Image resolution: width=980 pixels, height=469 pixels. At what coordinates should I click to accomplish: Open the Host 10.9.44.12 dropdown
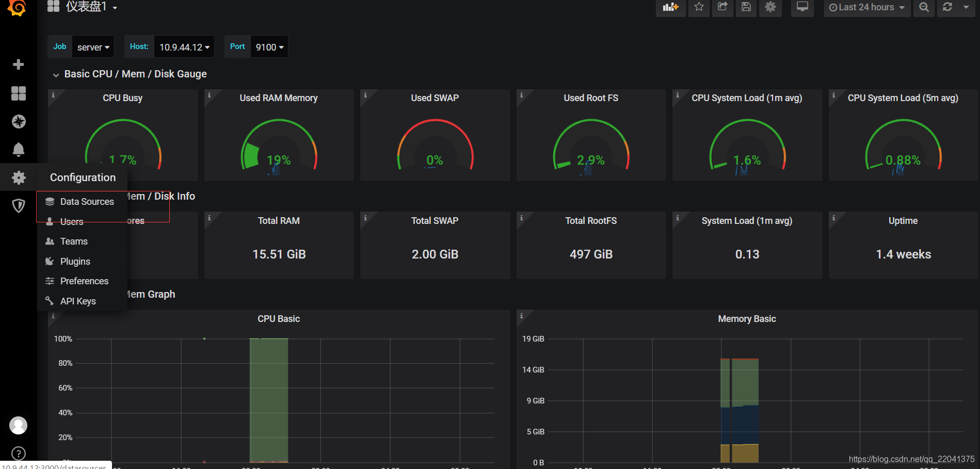184,47
